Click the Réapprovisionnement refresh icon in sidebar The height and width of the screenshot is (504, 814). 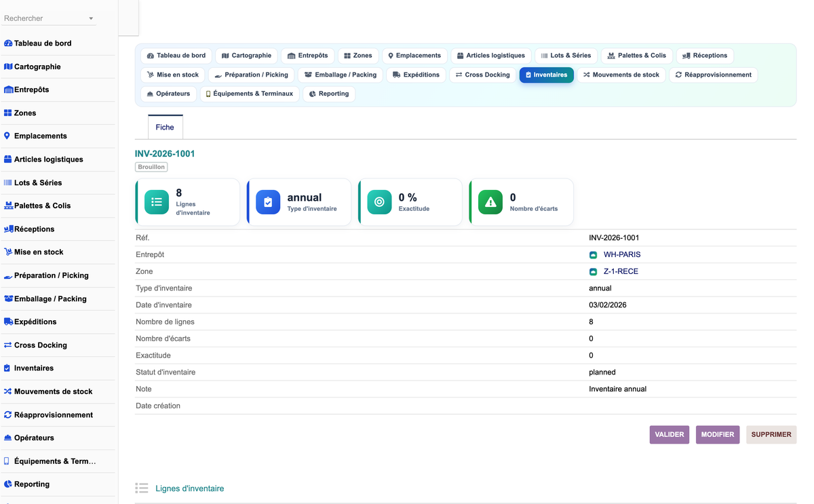(8, 414)
